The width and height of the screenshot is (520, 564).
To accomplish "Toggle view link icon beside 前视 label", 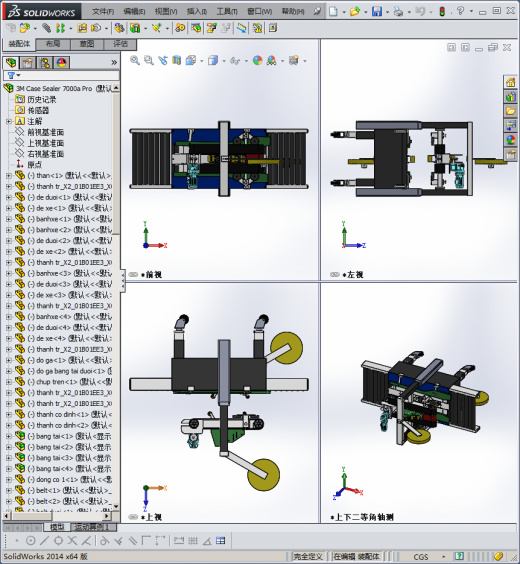I will click(133, 274).
